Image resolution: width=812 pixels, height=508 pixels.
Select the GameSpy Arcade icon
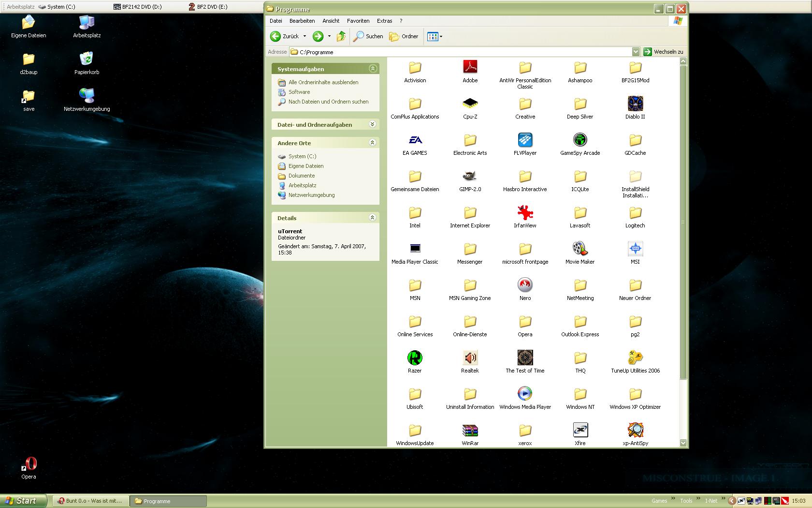(580, 140)
